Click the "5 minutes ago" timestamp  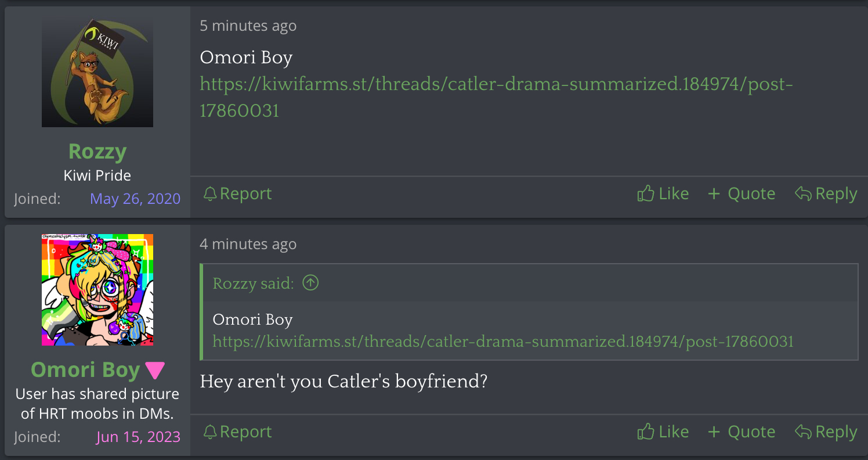[248, 26]
